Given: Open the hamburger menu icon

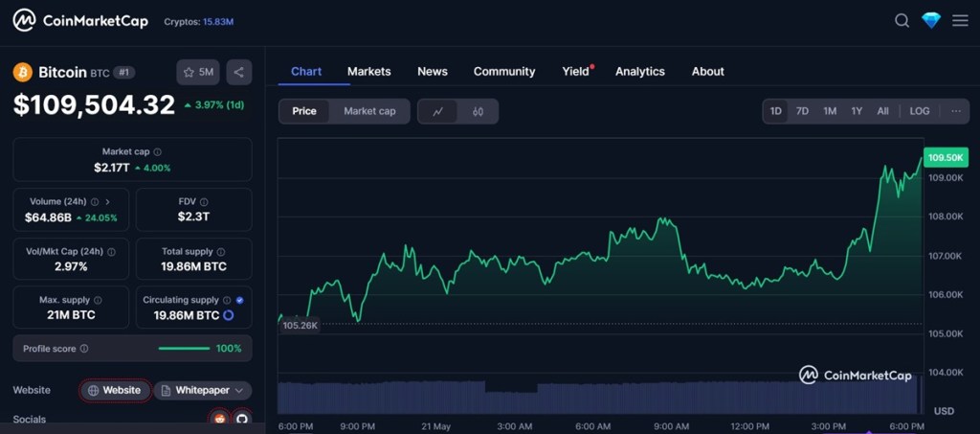Looking at the screenshot, I should pos(960,21).
